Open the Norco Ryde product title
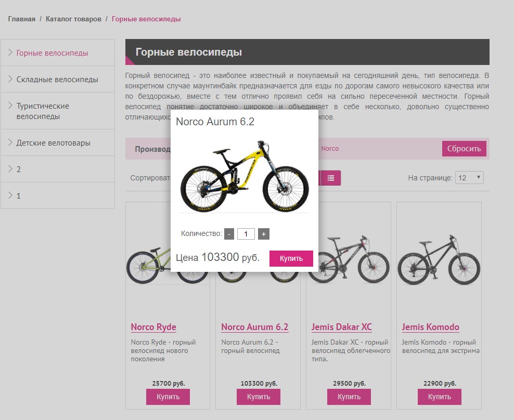Viewport: 514px width, 420px height. [x=153, y=327]
